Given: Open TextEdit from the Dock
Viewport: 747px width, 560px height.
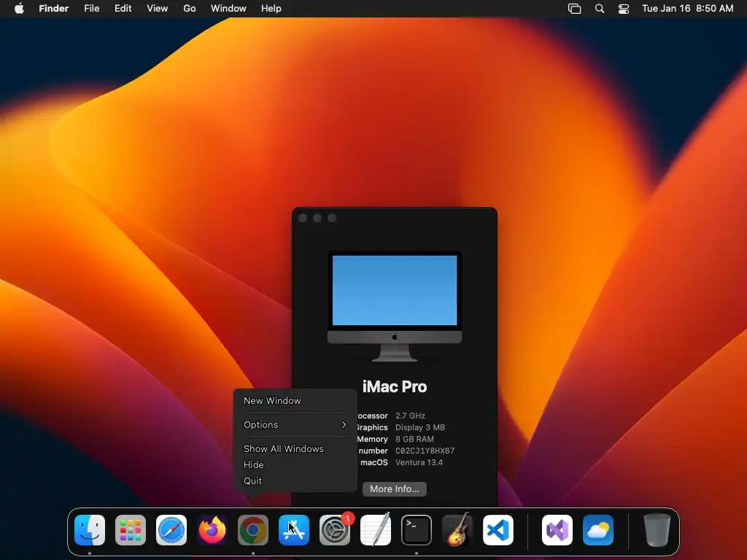Looking at the screenshot, I should (x=376, y=530).
